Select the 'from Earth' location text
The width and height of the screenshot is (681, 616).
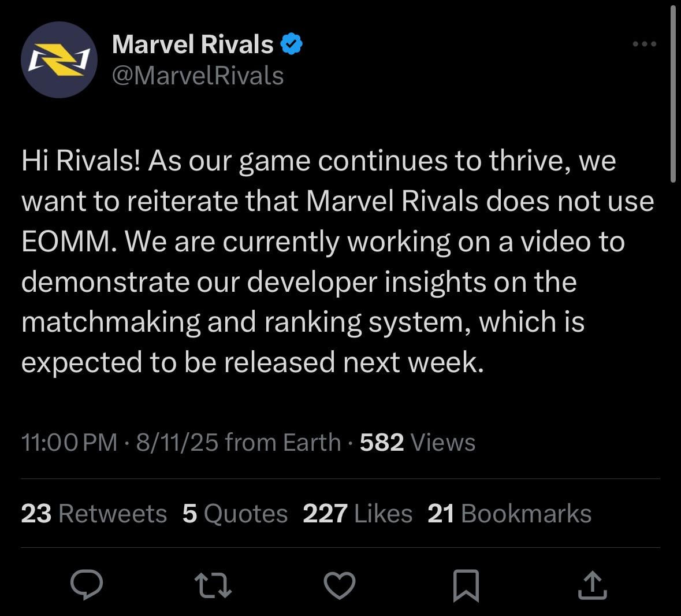[x=282, y=442]
